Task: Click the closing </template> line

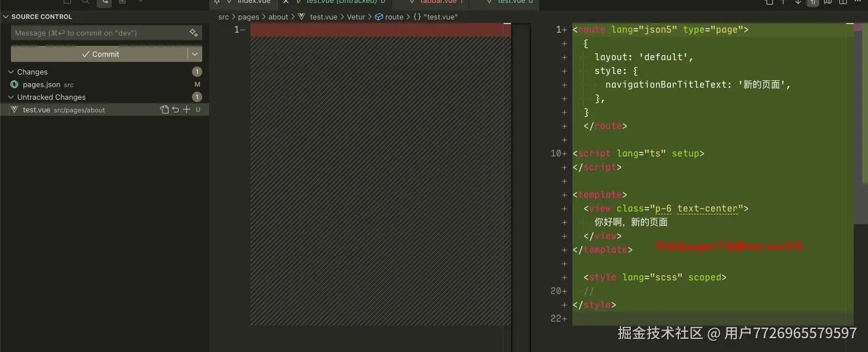Action: pos(603,250)
